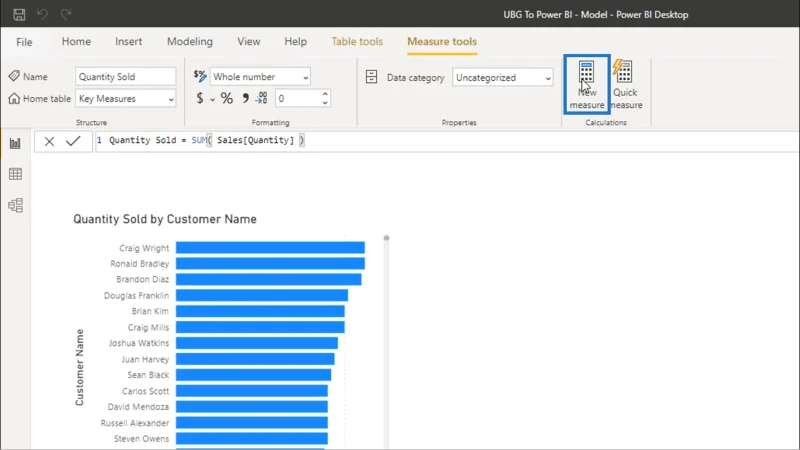This screenshot has width=800, height=450.
Task: Open the Insert ribbon tab
Action: (129, 41)
